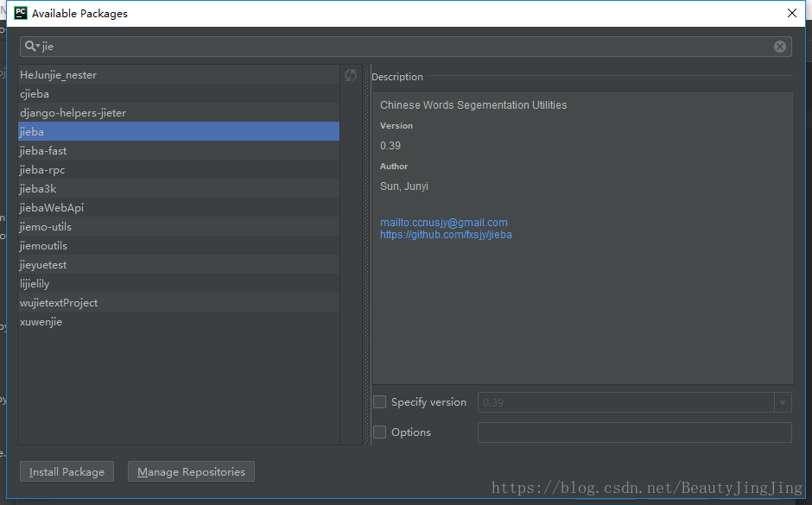This screenshot has width=812, height=505.
Task: Click the description text Chinese Words Segementation Utilities
Action: click(x=473, y=105)
